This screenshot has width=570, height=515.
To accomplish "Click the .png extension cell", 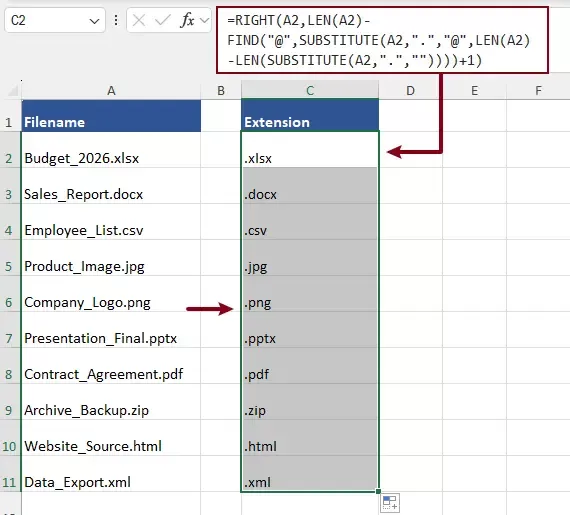I will (x=310, y=294).
